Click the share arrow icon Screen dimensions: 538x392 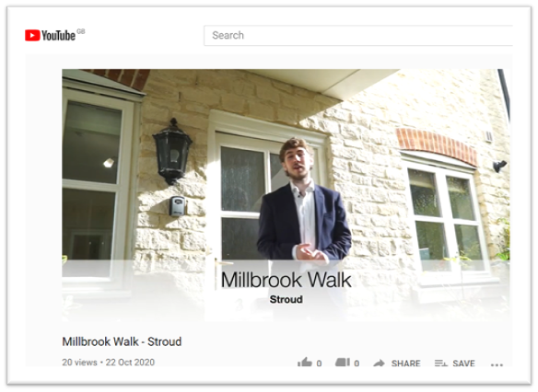tap(380, 363)
